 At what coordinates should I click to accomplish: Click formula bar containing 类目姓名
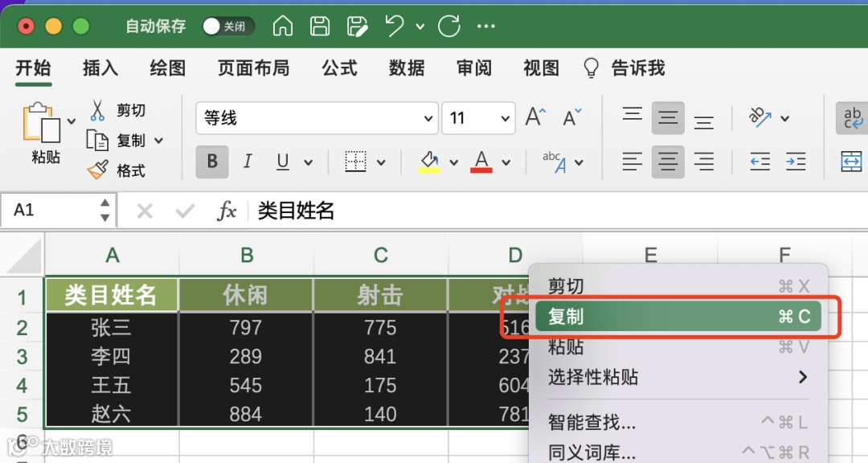[x=558, y=211]
